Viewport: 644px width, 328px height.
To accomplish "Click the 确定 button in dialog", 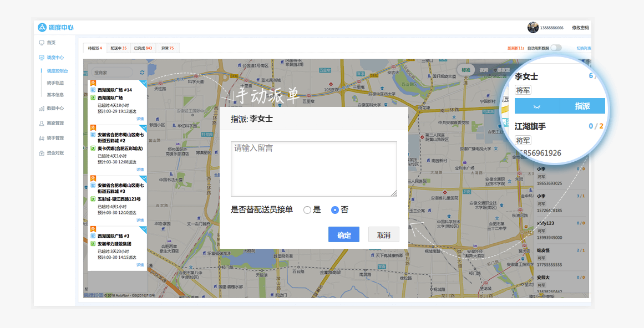I will point(344,235).
